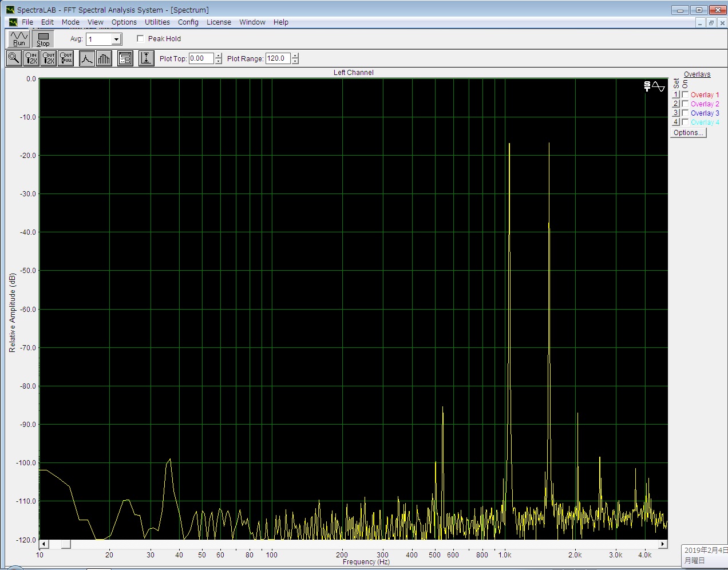This screenshot has height=570, width=728.
Task: Switch to line graph display
Action: (86, 58)
